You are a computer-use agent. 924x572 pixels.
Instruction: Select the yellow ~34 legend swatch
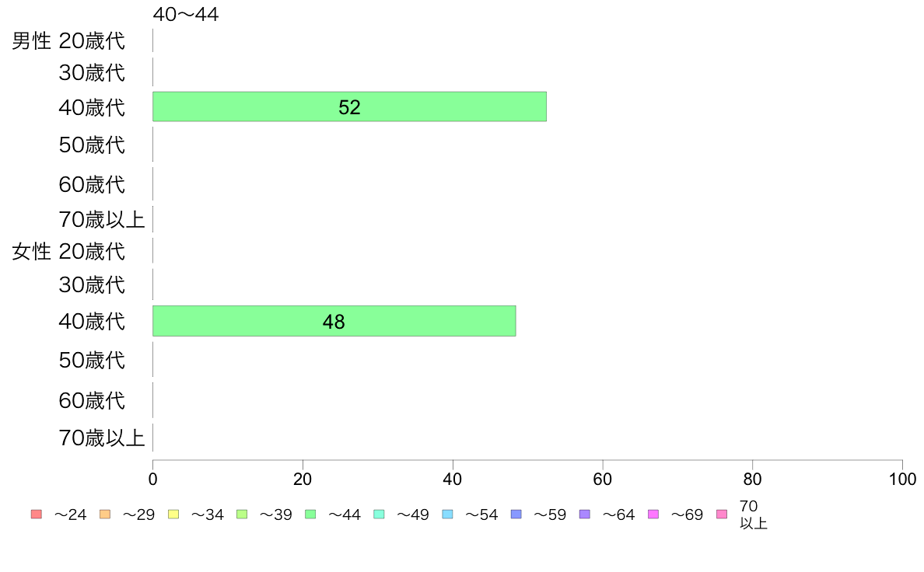(173, 514)
